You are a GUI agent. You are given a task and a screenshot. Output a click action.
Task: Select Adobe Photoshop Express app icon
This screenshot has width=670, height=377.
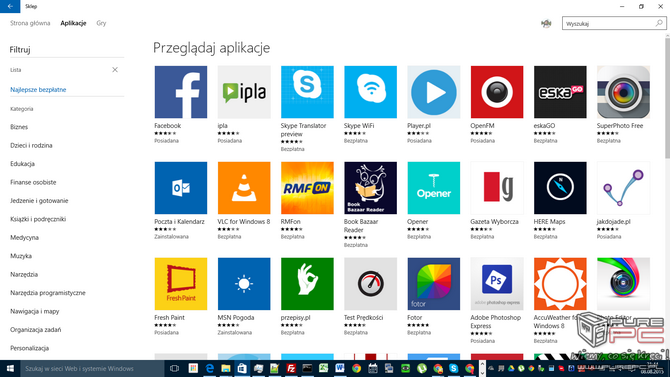(x=497, y=284)
